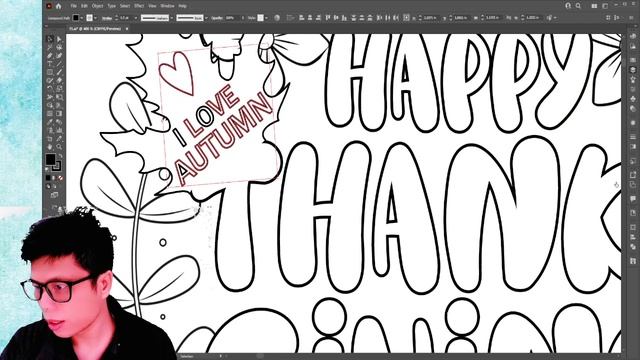Open the Comments panel from the right dock

click(633, 199)
